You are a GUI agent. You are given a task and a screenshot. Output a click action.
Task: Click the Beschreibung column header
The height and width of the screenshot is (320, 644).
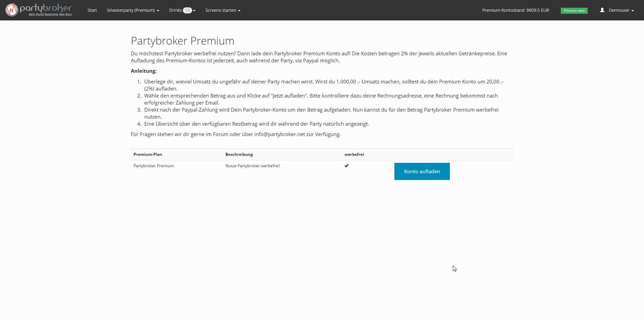point(239,154)
